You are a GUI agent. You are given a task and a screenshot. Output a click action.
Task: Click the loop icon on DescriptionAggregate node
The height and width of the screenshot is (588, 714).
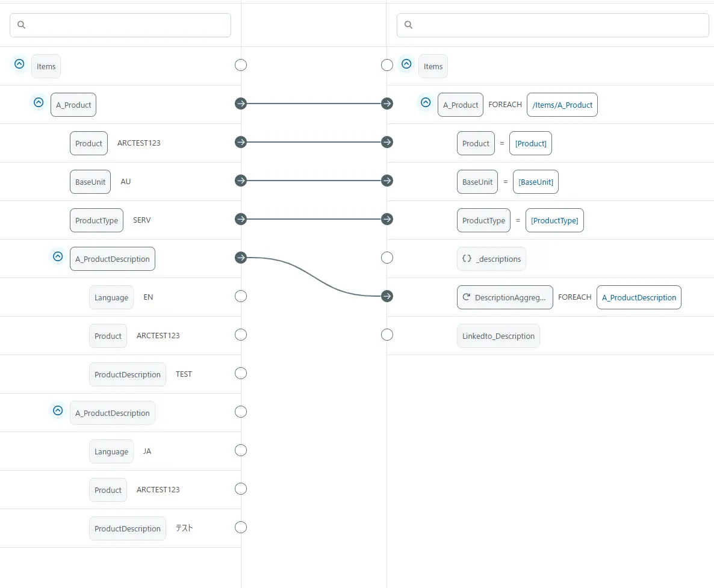coord(466,297)
